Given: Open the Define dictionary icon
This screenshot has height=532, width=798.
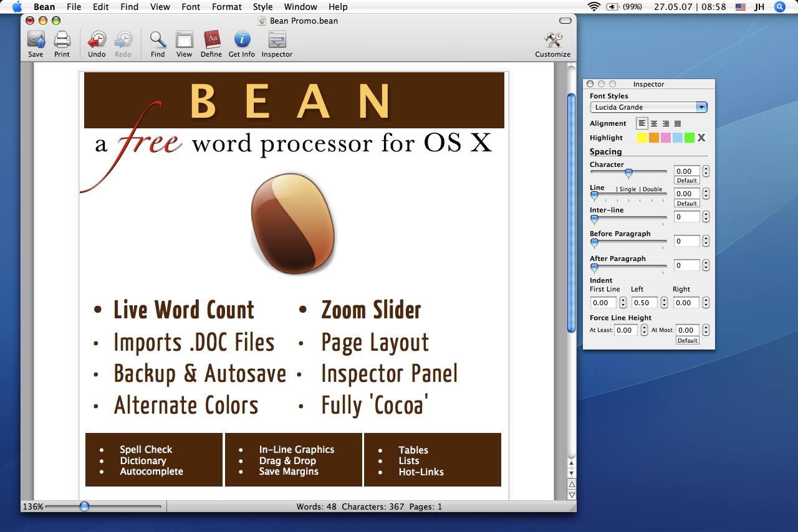Looking at the screenshot, I should click(x=211, y=41).
